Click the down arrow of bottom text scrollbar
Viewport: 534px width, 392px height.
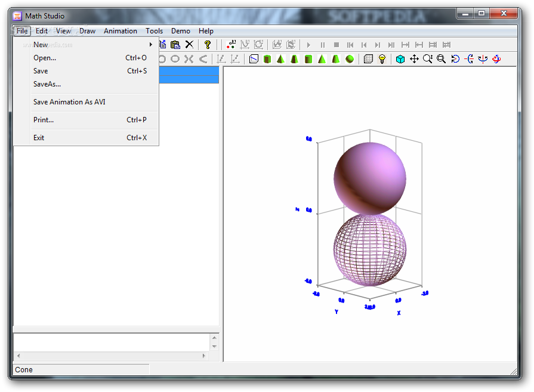coord(214,347)
